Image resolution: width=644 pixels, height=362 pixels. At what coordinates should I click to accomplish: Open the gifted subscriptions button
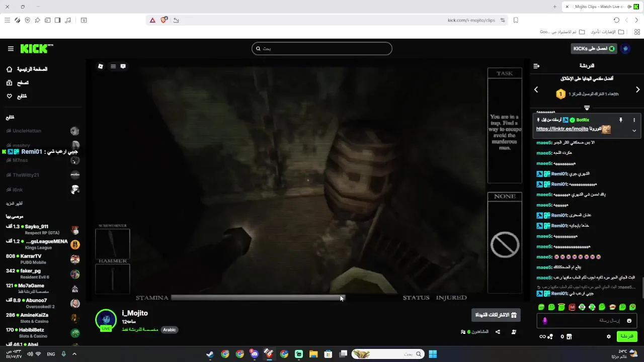coord(496,315)
